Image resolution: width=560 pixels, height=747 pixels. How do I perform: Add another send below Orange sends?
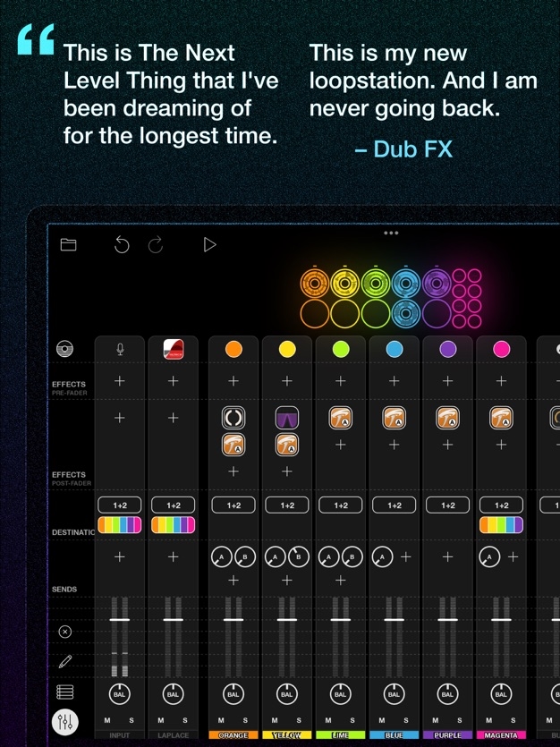[x=233, y=580]
